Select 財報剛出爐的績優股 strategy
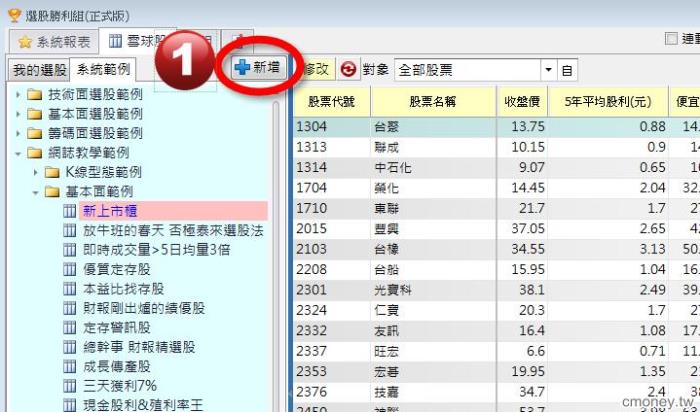This screenshot has height=412, width=700. (x=144, y=308)
